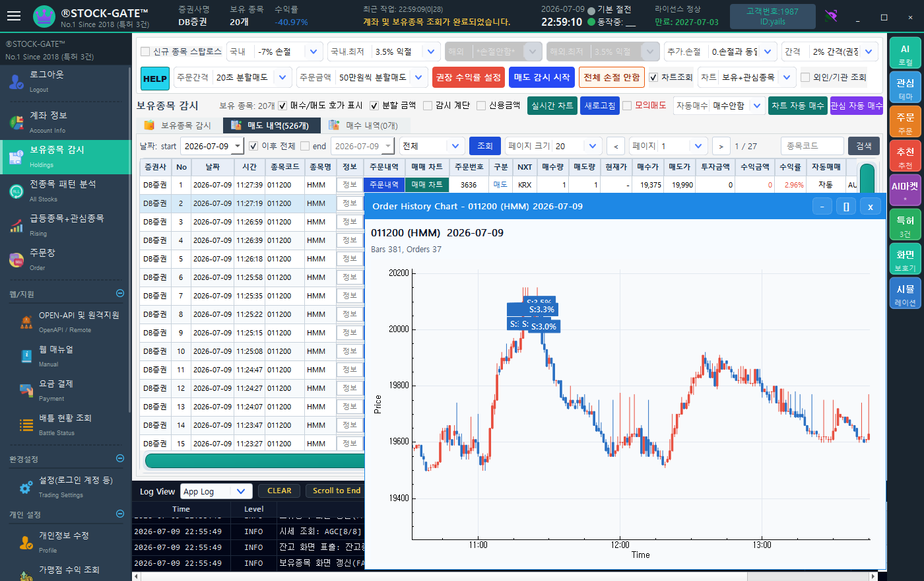Enable the 외인/기관 조회 checkbox
Viewport: 924px width, 581px height.
[805, 77]
